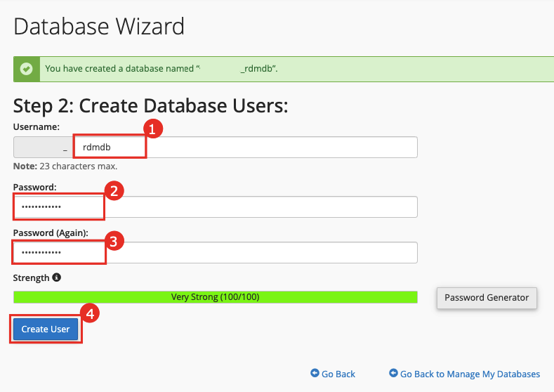Click the arrow icon before Manage My Databases
Image resolution: width=554 pixels, height=392 pixels.
click(393, 374)
